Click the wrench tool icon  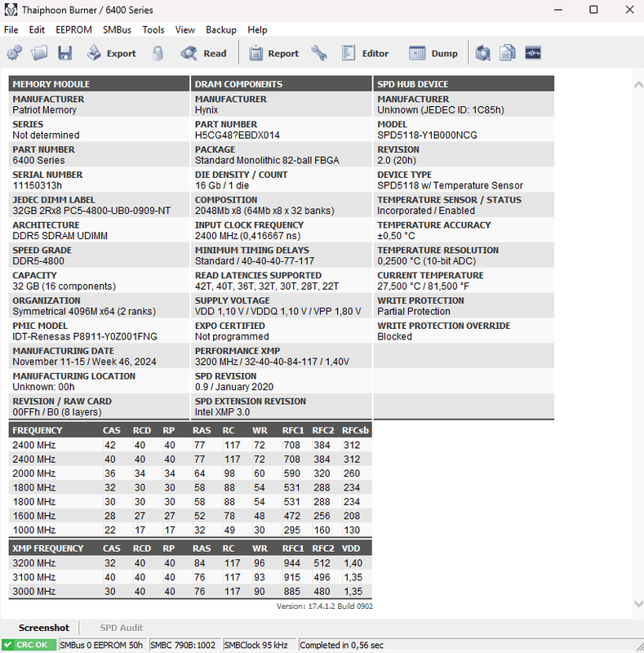point(319,53)
